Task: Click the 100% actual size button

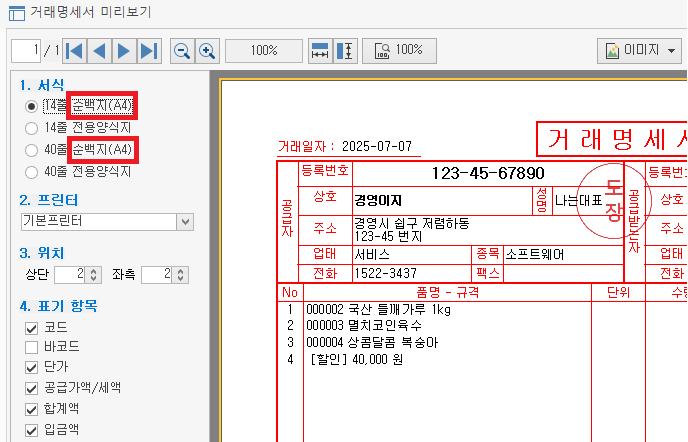Action: (x=398, y=50)
